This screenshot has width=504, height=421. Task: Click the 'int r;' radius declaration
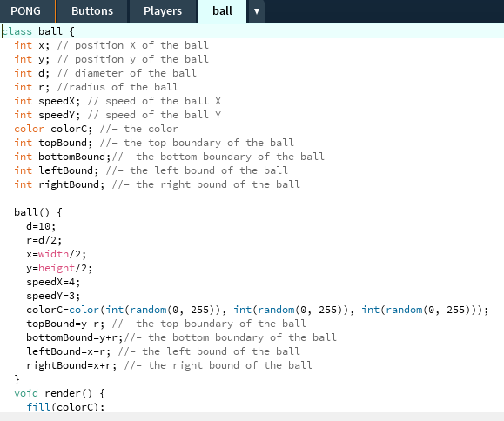(32, 87)
